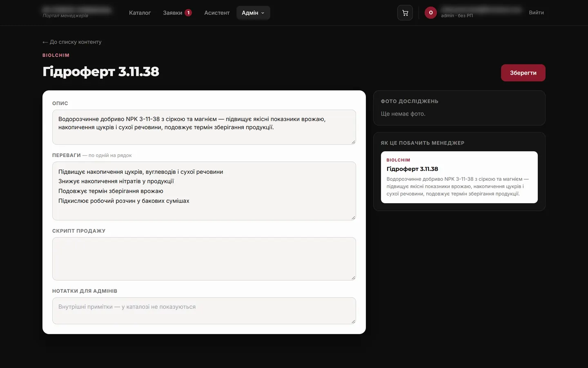Go to the Каталог section

tap(140, 13)
